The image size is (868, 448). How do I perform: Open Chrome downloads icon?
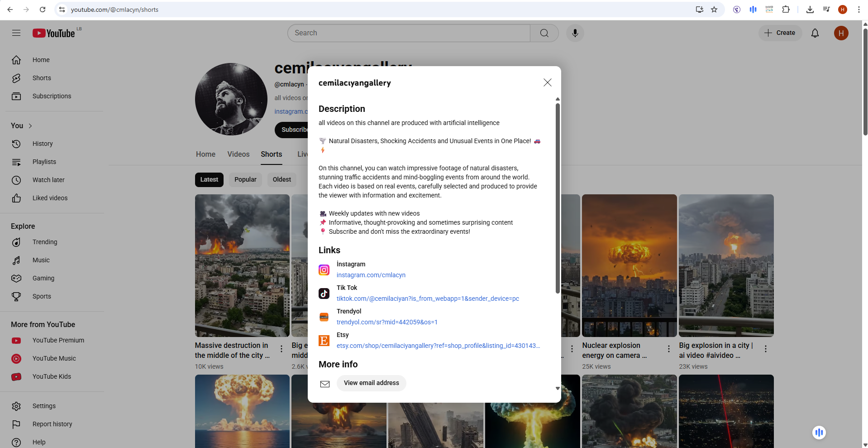click(x=810, y=10)
